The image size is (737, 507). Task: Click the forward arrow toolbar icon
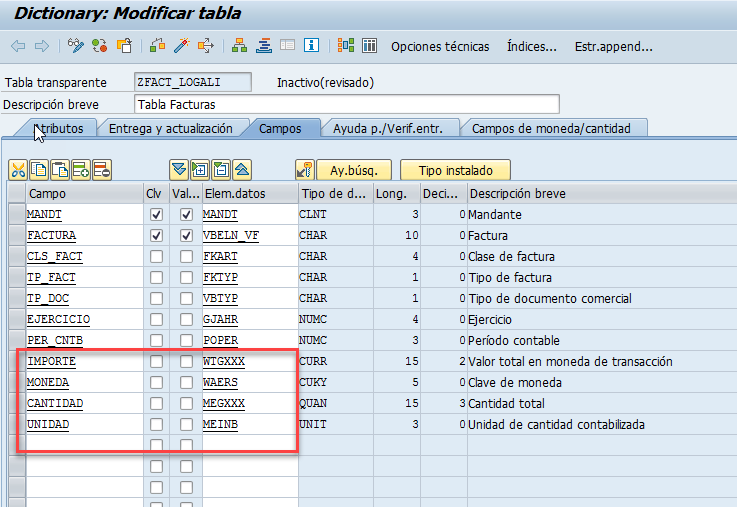[42, 46]
